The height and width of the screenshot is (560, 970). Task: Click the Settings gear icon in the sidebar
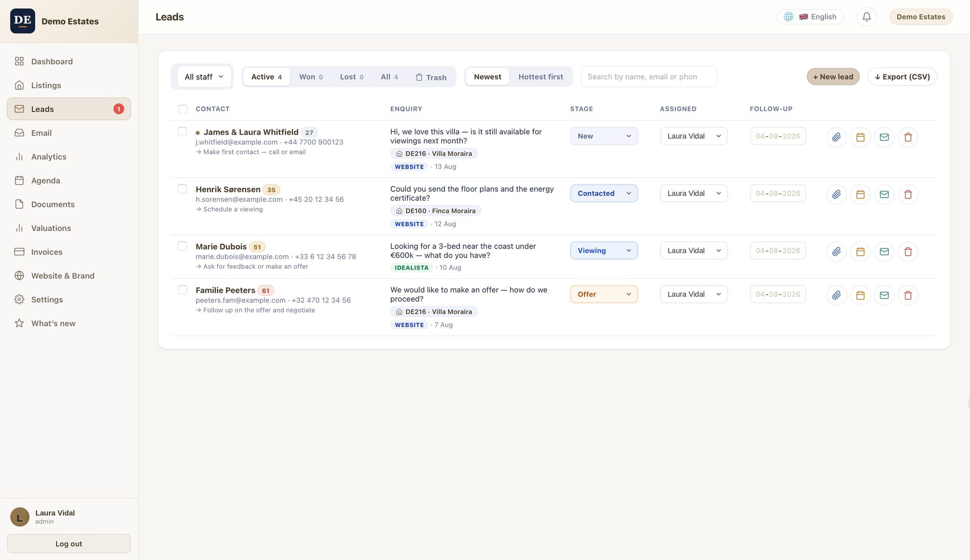[19, 300]
